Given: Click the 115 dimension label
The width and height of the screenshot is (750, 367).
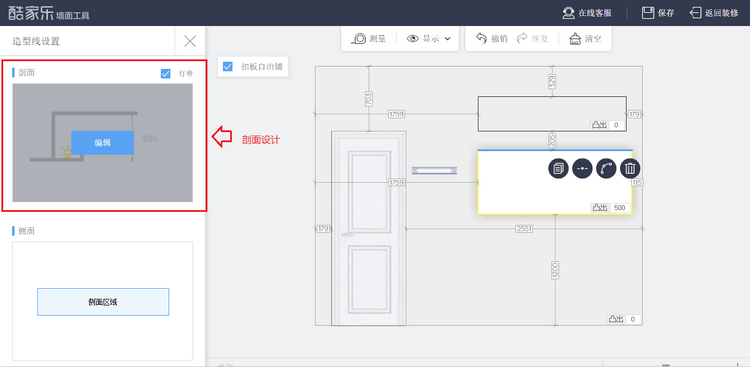Looking at the screenshot, I should pyautogui.click(x=637, y=183).
